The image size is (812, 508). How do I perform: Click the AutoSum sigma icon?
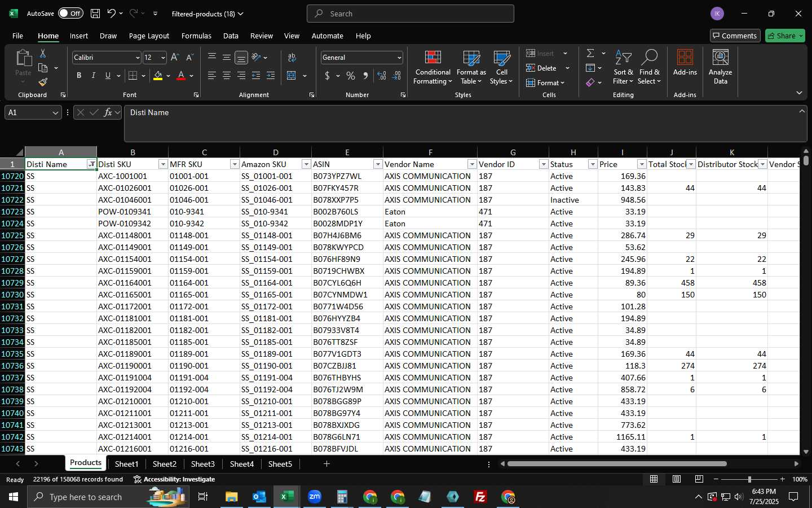pos(590,53)
